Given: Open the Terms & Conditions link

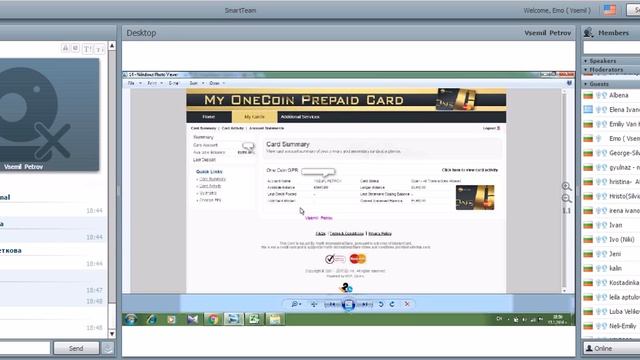Looking at the screenshot, I should (x=347, y=233).
